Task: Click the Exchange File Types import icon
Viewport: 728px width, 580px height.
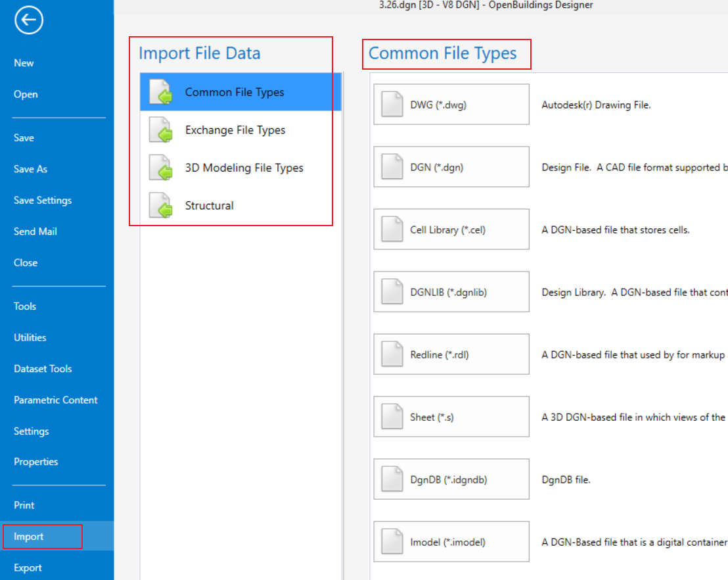Action: click(x=160, y=130)
